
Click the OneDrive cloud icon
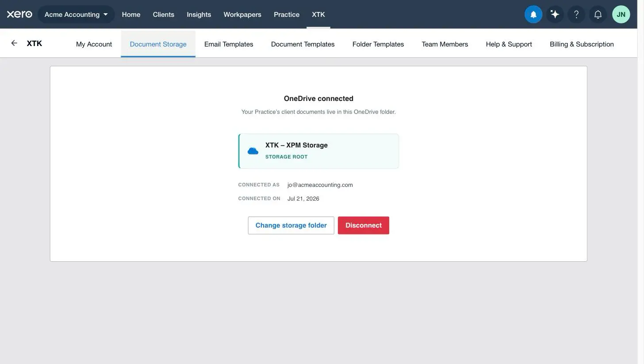[x=253, y=151]
